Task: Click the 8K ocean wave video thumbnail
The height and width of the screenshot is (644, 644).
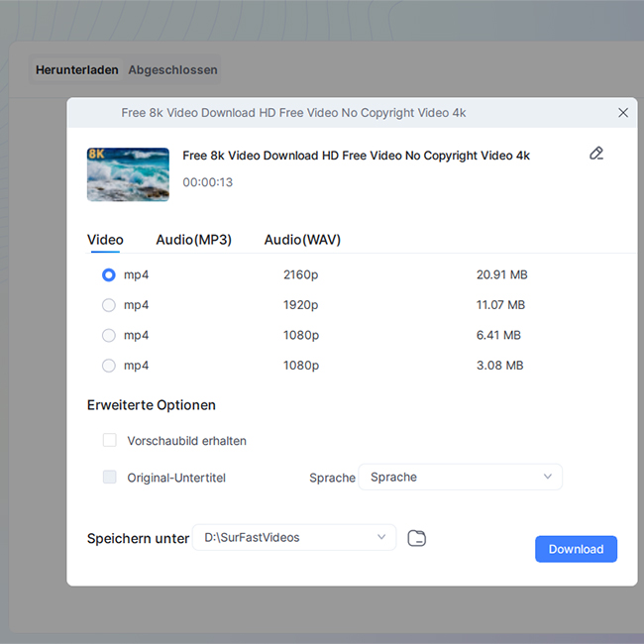Action: (x=128, y=173)
